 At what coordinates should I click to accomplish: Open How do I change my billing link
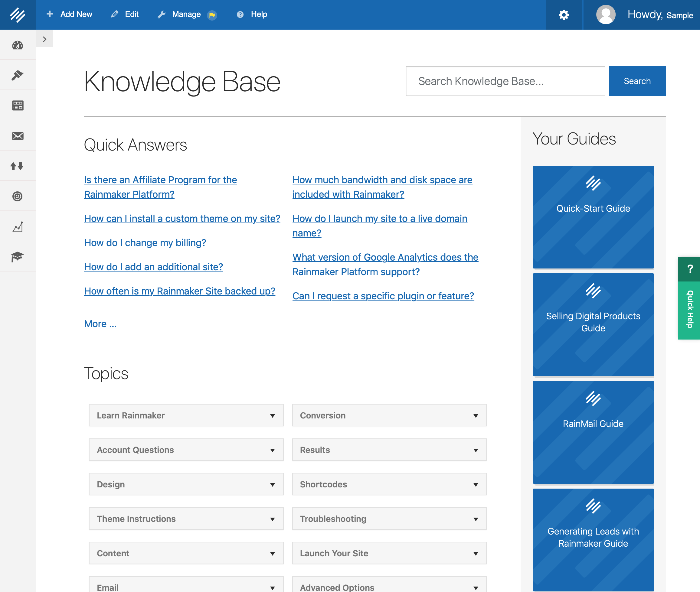145,243
